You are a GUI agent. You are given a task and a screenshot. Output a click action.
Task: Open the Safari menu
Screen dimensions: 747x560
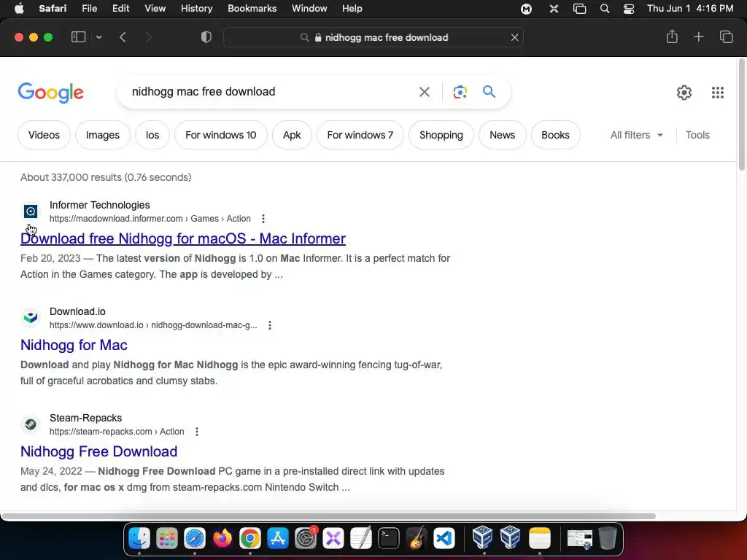[x=53, y=9]
